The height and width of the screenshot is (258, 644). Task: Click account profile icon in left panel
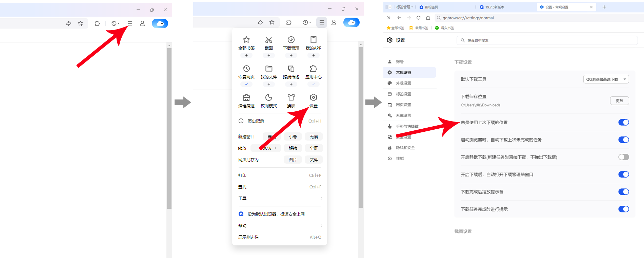[142, 23]
